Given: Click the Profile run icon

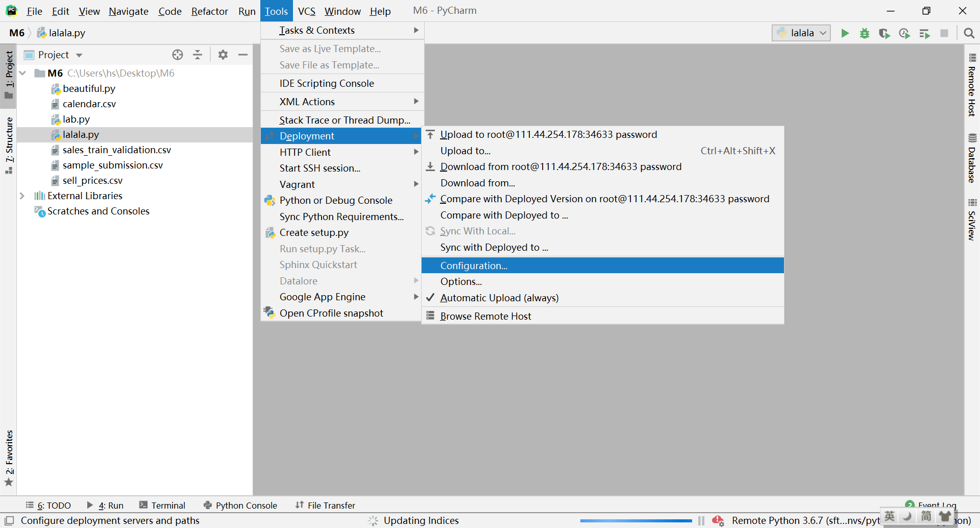Looking at the screenshot, I should [x=904, y=33].
